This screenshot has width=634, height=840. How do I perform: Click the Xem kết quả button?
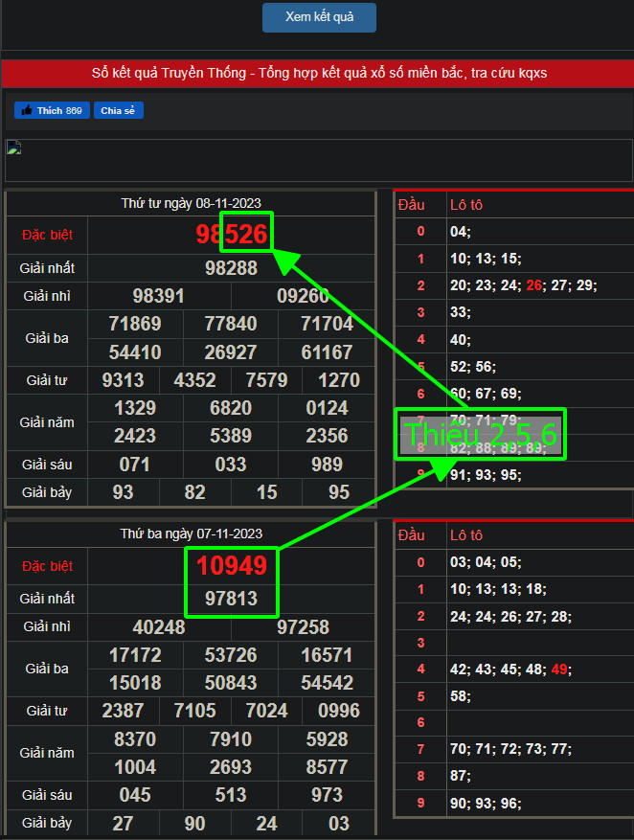click(319, 17)
